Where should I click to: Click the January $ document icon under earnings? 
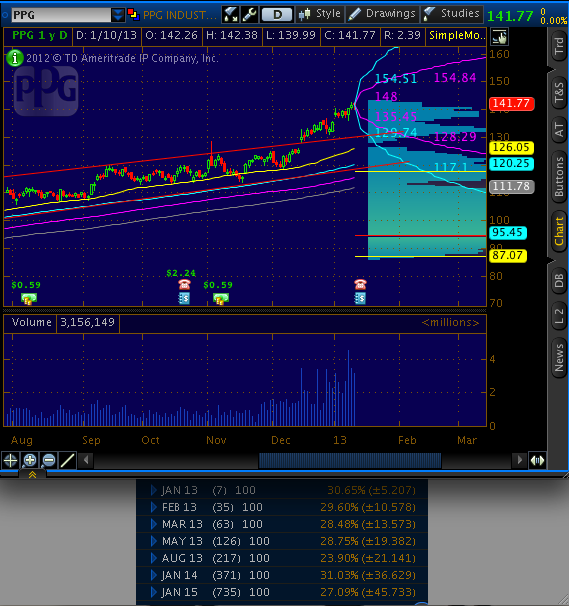click(x=360, y=298)
